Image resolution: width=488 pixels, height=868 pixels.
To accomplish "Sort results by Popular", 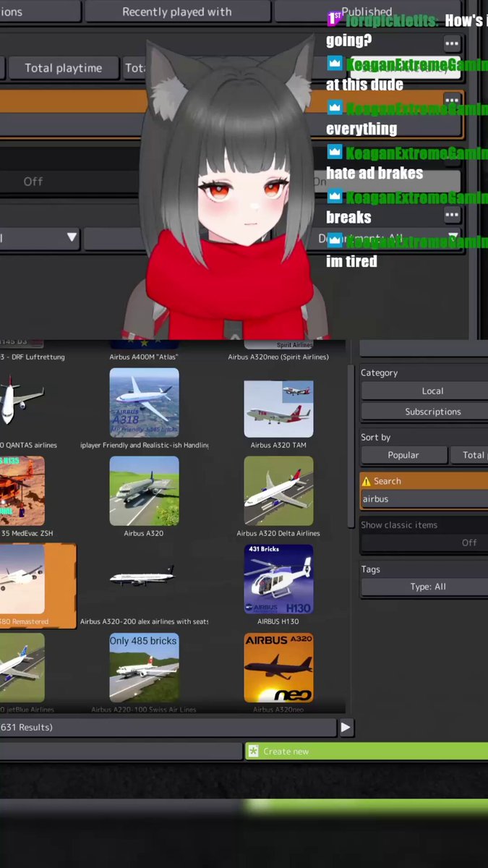I will 403,455.
